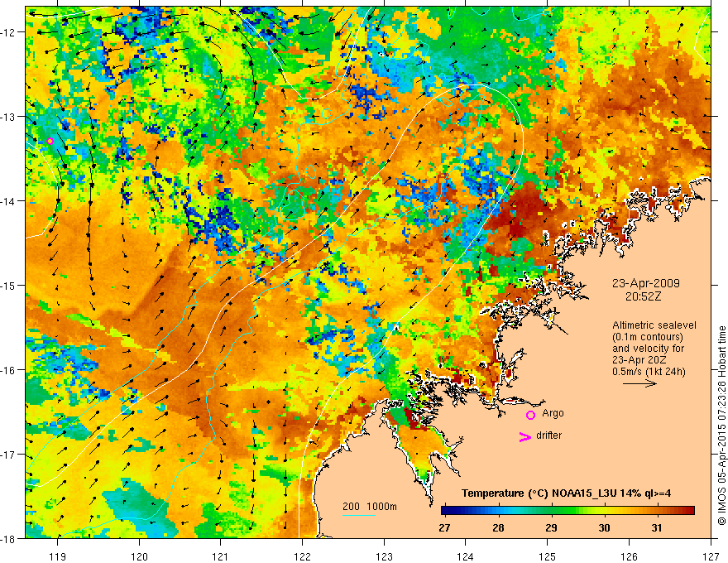Click the dark blue end of the temperature scale

(445, 511)
